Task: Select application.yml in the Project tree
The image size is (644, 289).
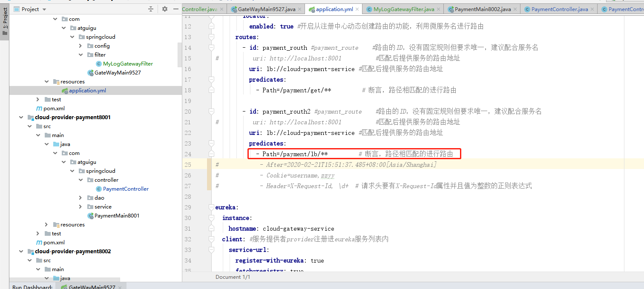Action: (x=87, y=91)
